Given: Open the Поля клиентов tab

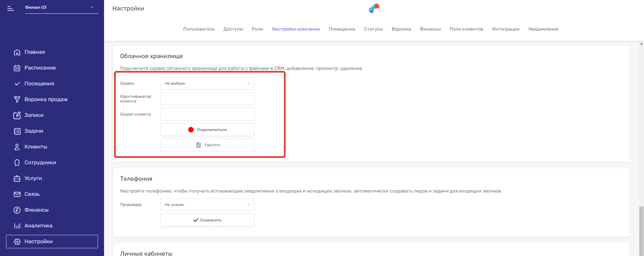Looking at the screenshot, I should coord(466,29).
